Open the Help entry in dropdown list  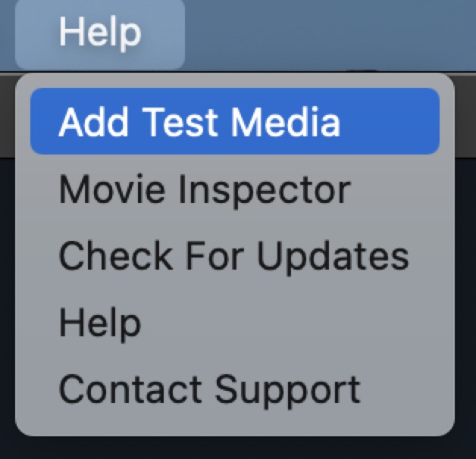[x=99, y=323]
